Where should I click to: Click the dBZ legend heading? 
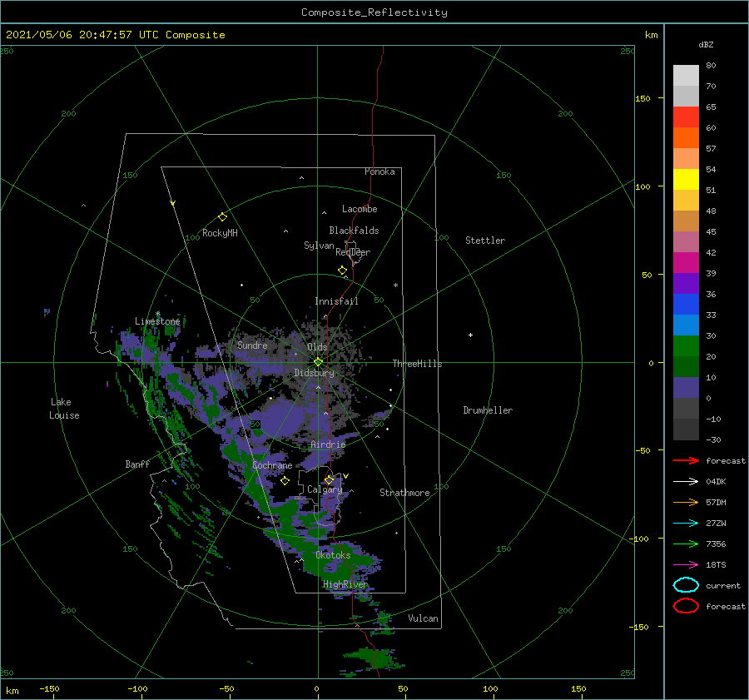point(706,44)
